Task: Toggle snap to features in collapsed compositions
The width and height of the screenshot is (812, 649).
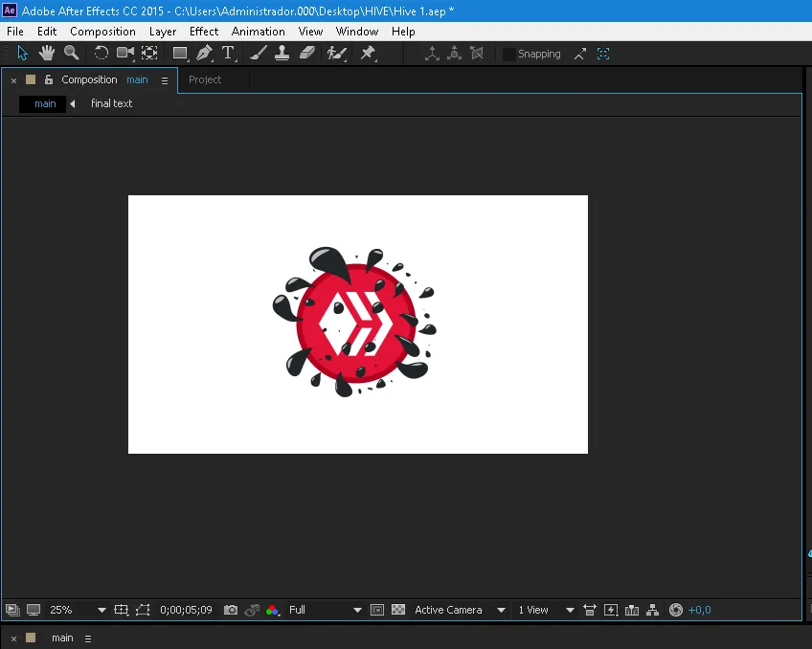Action: pyautogui.click(x=603, y=54)
